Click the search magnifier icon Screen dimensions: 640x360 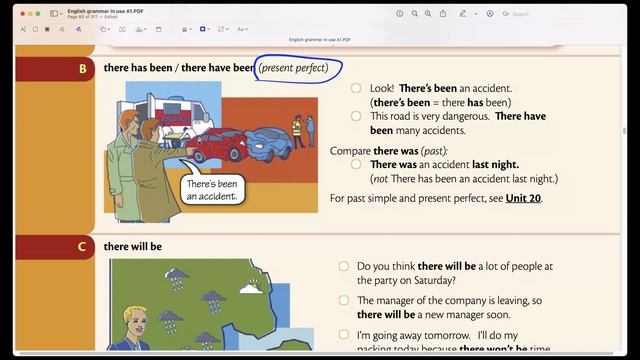[506, 14]
